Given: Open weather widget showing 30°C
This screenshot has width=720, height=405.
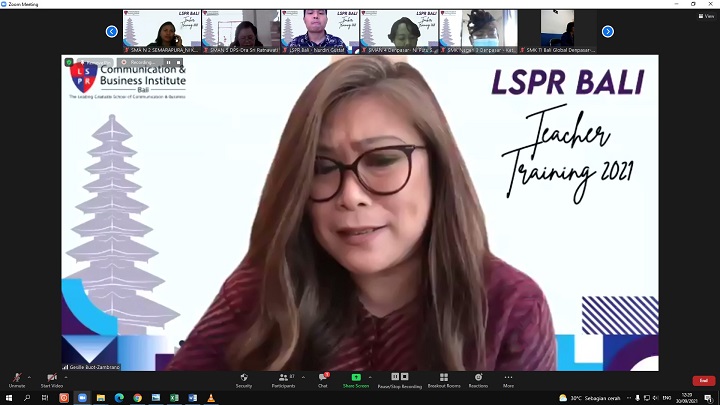Looking at the screenshot, I should point(589,398).
